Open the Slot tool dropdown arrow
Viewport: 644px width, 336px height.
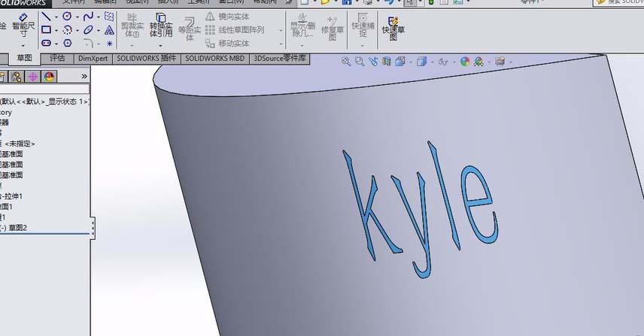56,44
